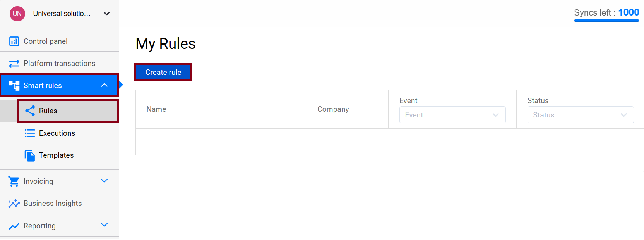Click the Invoicing shopping cart icon
The width and height of the screenshot is (644, 240).
click(13, 181)
